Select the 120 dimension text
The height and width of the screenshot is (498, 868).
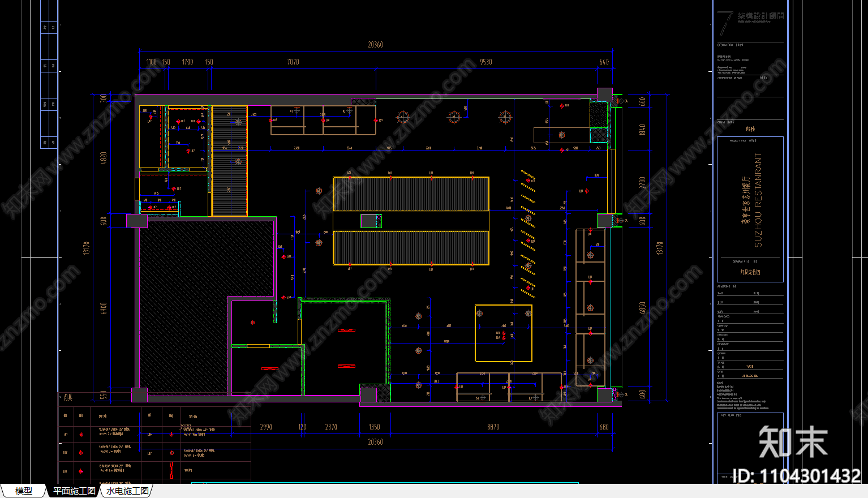[302, 427]
